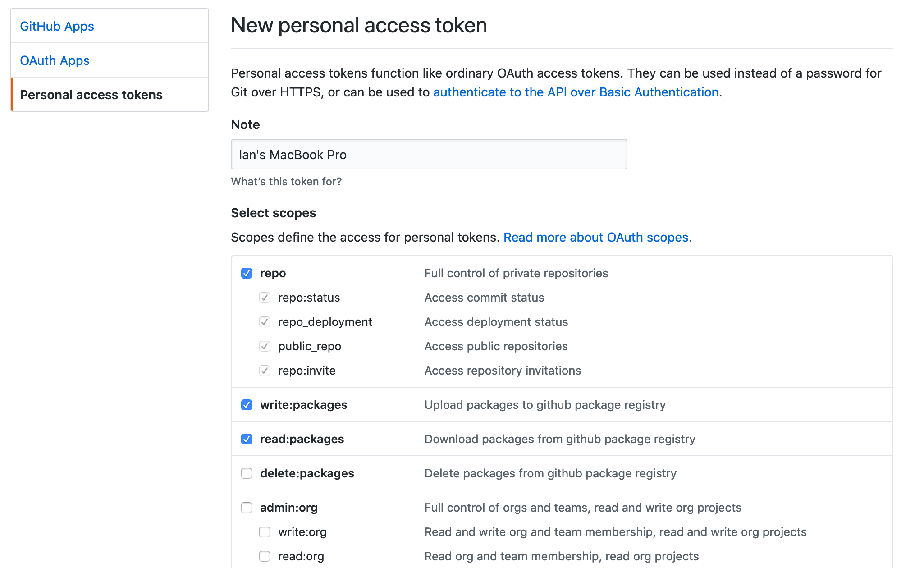This screenshot has width=924, height=568.
Task: Check the admin:org scope
Action: click(x=247, y=508)
